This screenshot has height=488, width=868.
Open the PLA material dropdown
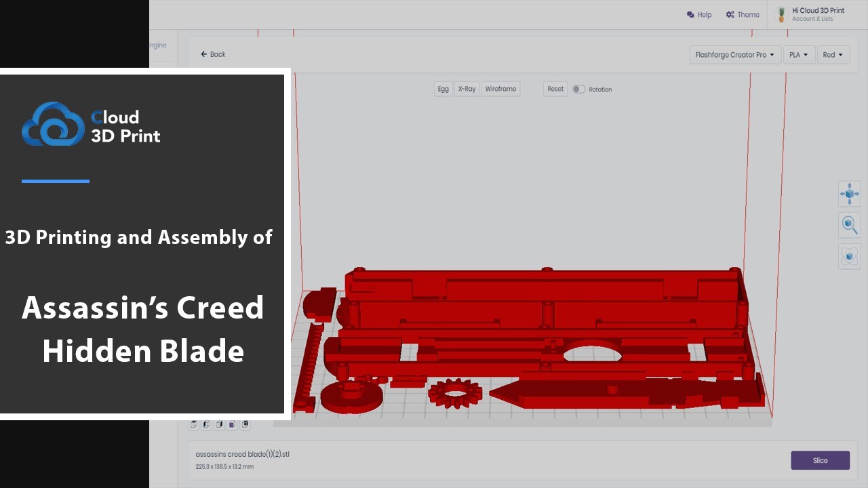pyautogui.click(x=799, y=55)
